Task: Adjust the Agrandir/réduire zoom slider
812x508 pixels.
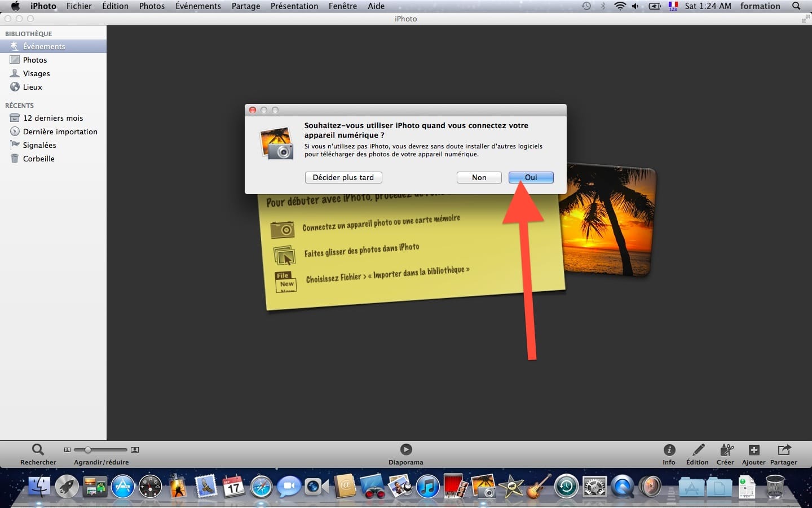Action: 101,450
